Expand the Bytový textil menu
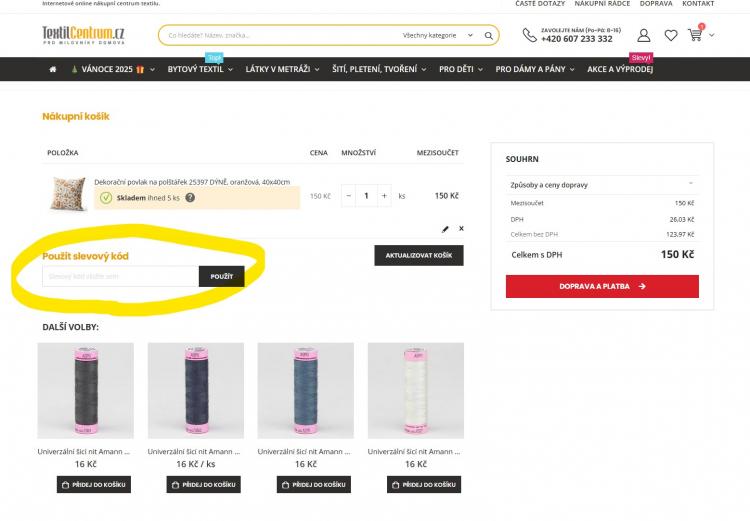Screen dimensions: 750x521 pos(199,69)
